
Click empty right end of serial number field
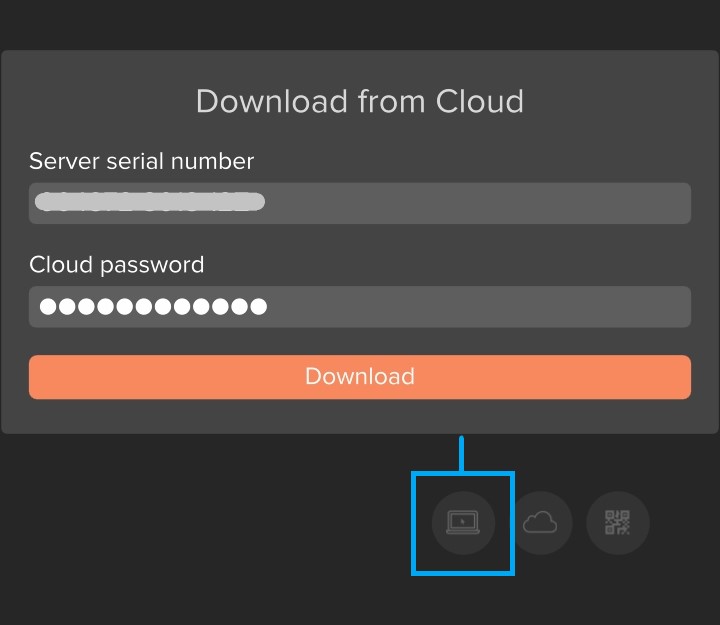click(640, 203)
